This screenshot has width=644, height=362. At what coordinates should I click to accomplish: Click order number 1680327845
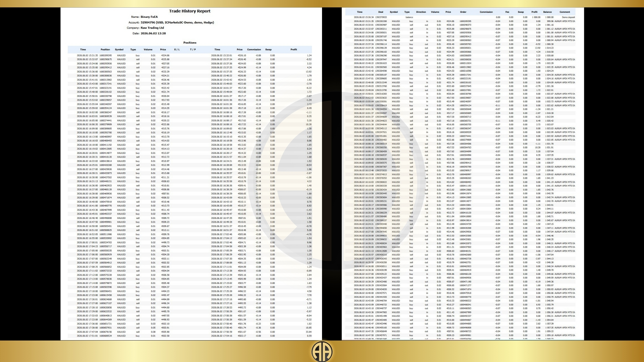click(x=465, y=86)
